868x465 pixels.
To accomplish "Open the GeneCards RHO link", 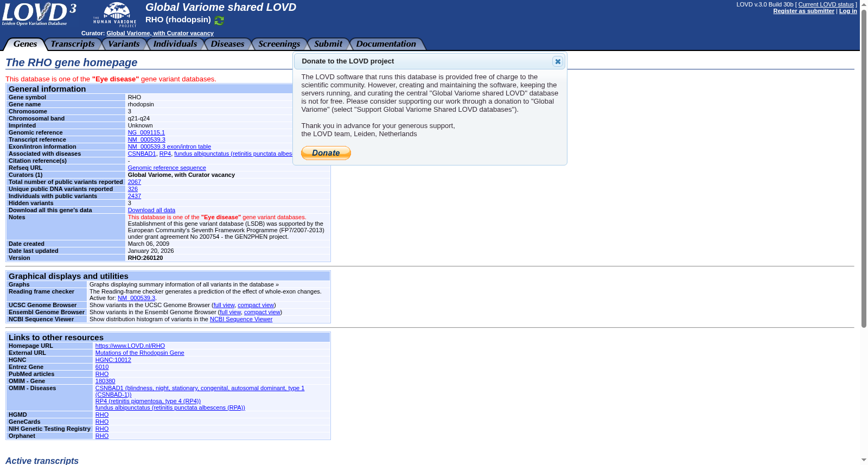I will point(102,422).
